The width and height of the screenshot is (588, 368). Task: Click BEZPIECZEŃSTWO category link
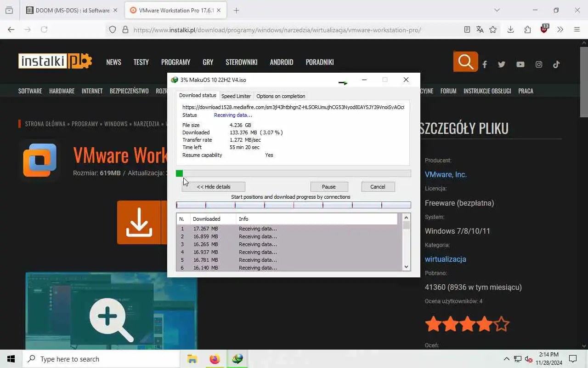[x=129, y=91]
